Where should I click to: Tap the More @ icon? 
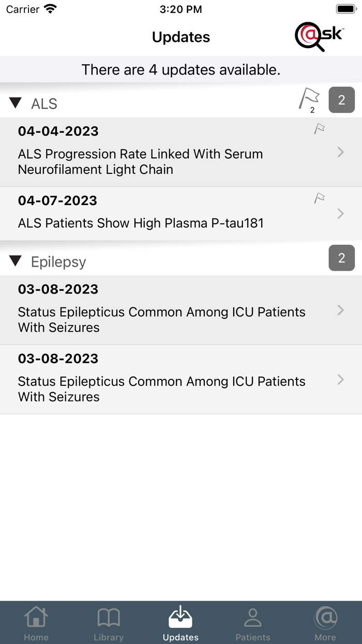[325, 618]
